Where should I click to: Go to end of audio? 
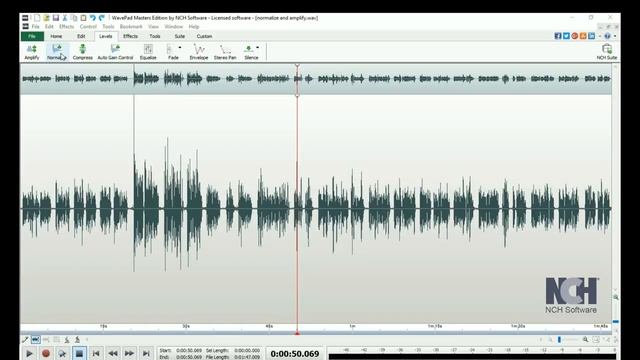point(146,353)
